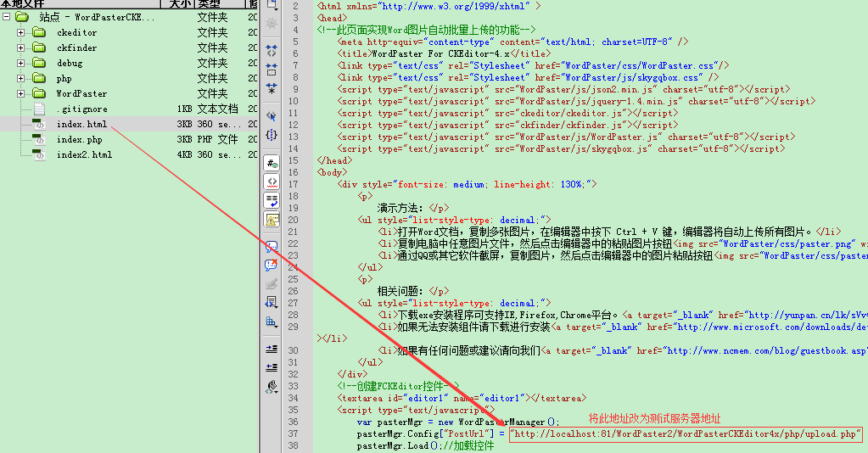Click 'PHP 文件' type cell

tap(217, 140)
